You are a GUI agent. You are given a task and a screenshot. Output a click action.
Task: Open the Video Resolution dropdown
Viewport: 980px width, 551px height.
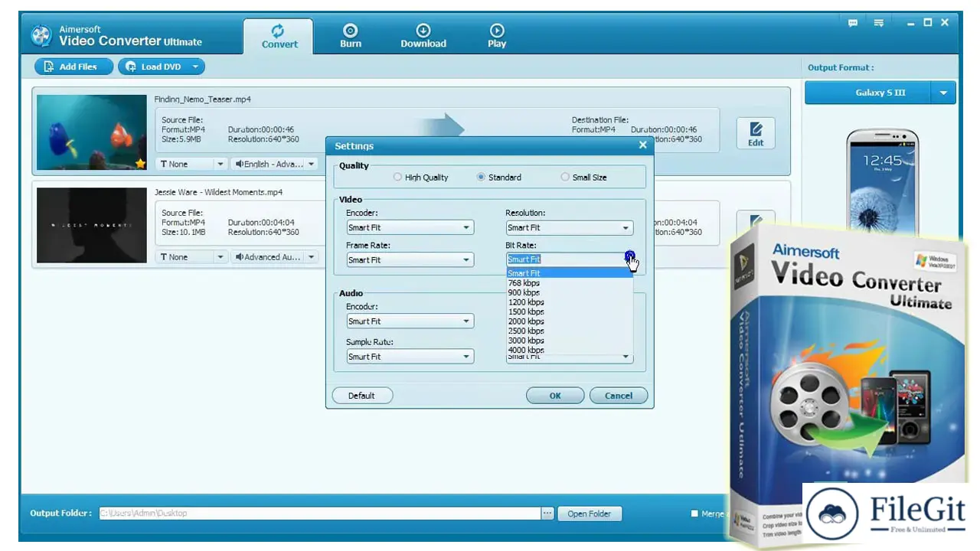(569, 227)
